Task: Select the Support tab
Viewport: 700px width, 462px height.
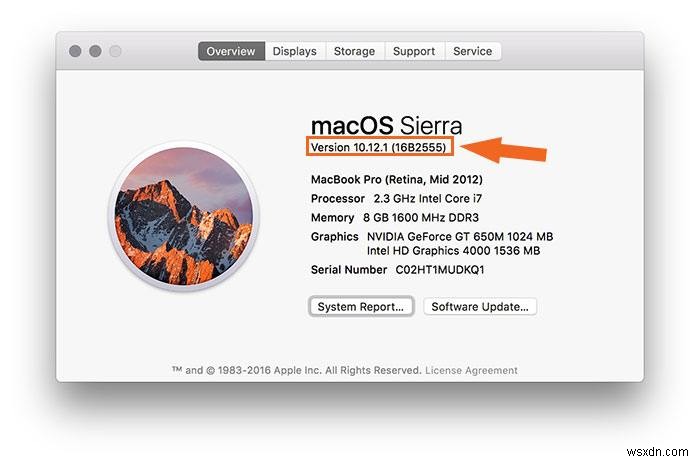Action: pos(414,51)
